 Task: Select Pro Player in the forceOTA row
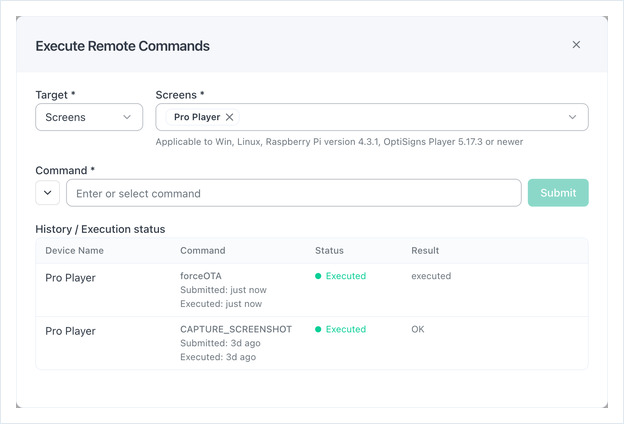pyautogui.click(x=70, y=278)
